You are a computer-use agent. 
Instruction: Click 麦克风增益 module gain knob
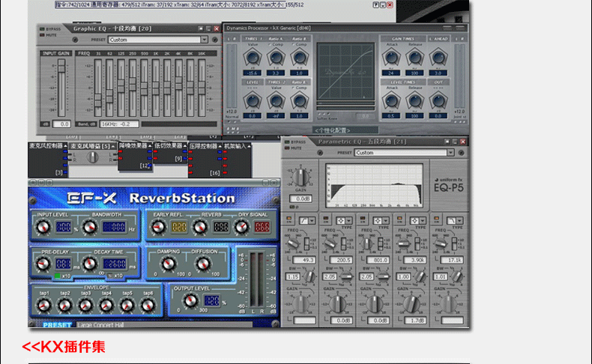[x=92, y=157]
